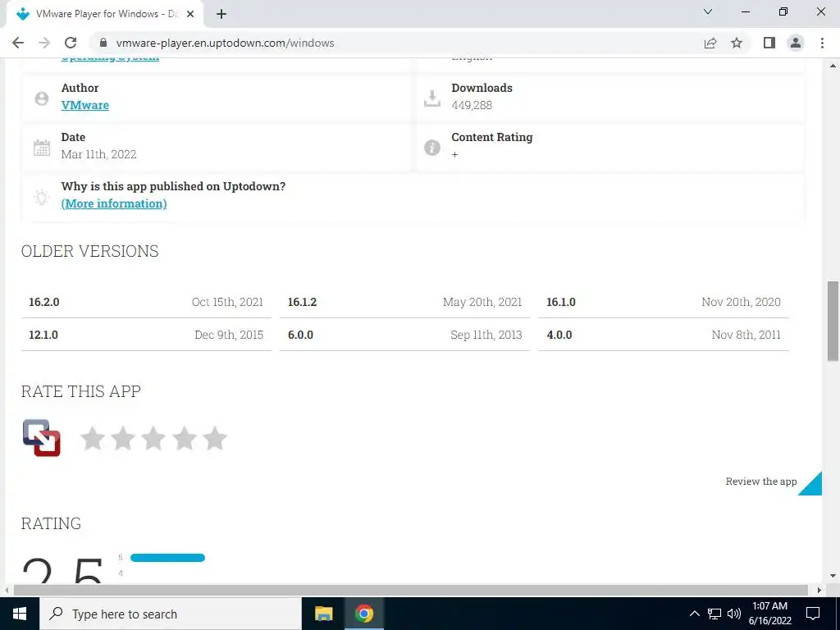Screen dimensions: 840x630
Task: Click the scrollbar down arrow
Action: click(833, 576)
